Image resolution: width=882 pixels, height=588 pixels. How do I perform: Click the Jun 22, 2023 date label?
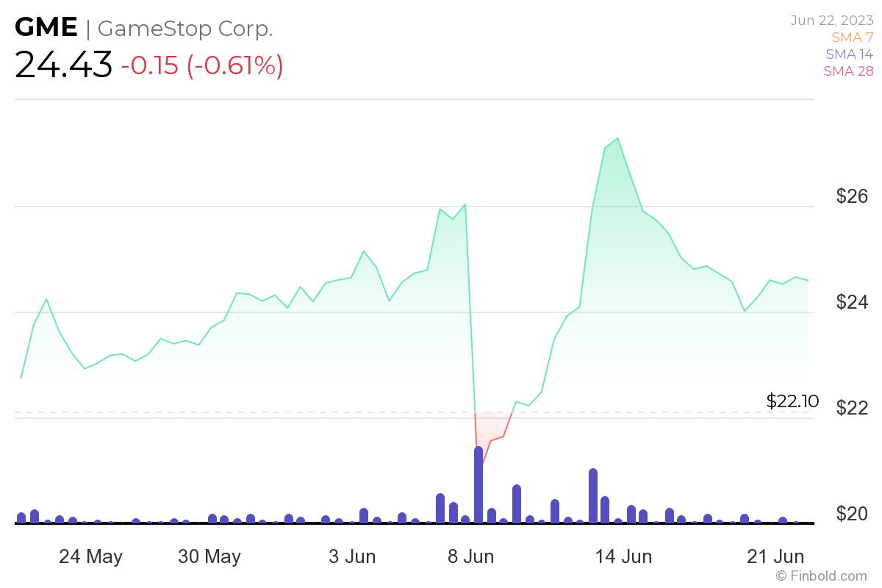coord(832,21)
